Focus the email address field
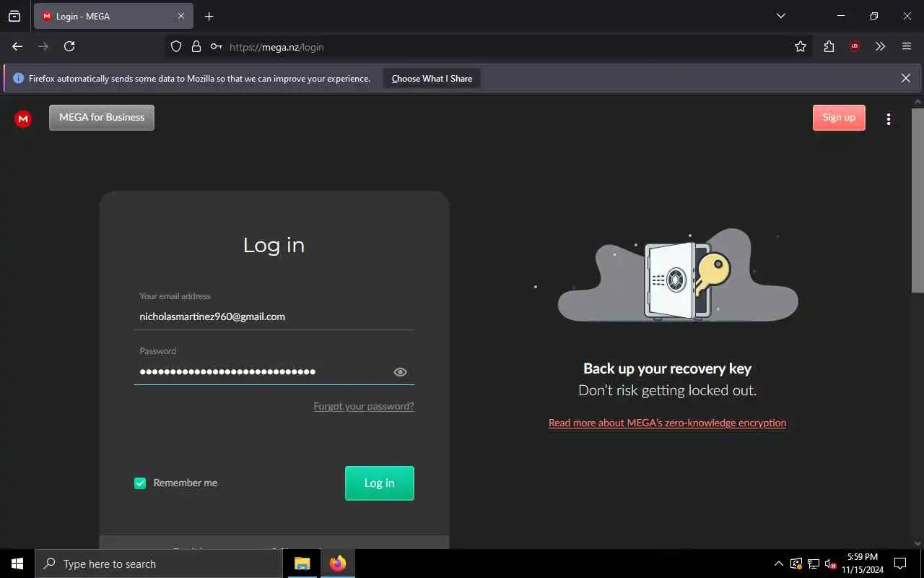This screenshot has height=578, width=924. click(x=274, y=316)
